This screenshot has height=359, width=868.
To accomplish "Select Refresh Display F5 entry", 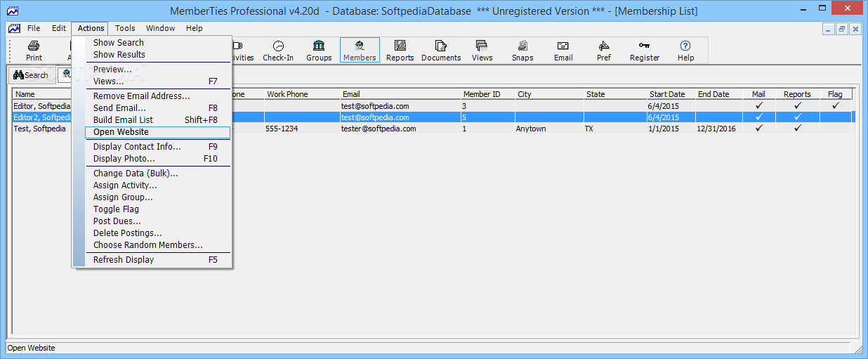I will pyautogui.click(x=158, y=260).
